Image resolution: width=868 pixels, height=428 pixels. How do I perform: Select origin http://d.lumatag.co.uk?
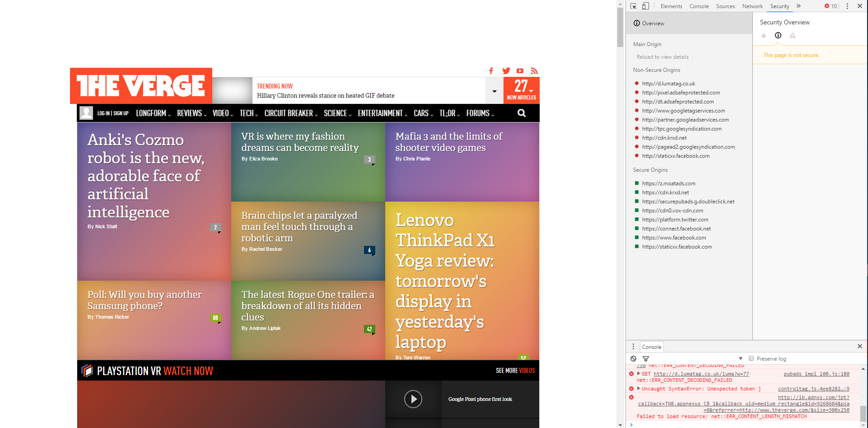[x=668, y=84]
